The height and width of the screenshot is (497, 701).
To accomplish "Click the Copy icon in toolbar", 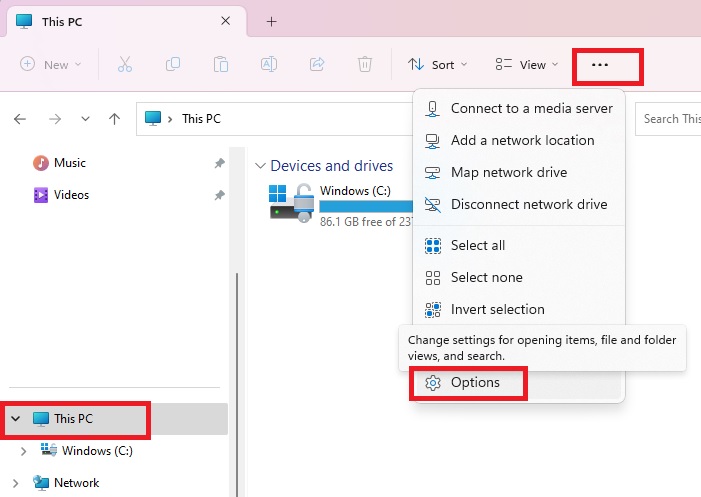I will click(x=173, y=64).
